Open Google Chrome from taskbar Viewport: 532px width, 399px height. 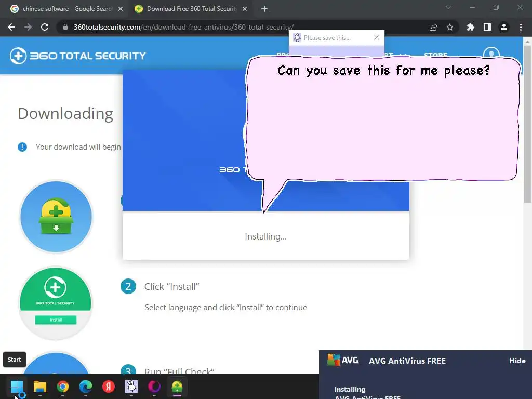[63, 387]
